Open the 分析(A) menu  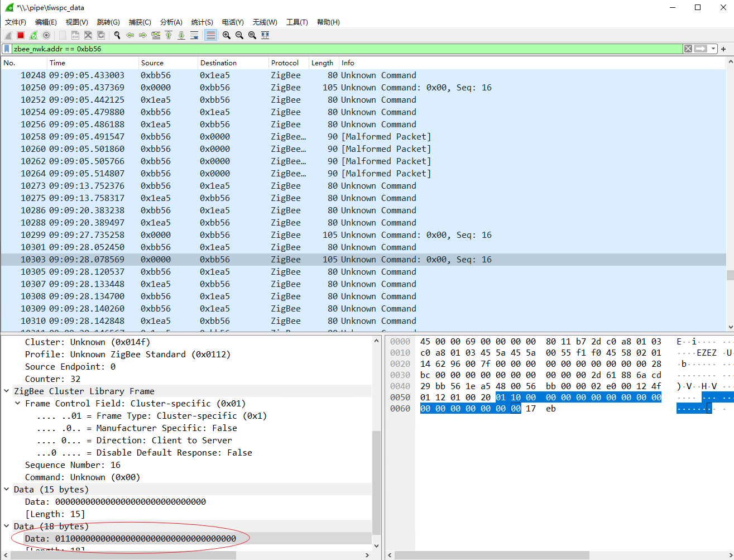[x=171, y=22]
